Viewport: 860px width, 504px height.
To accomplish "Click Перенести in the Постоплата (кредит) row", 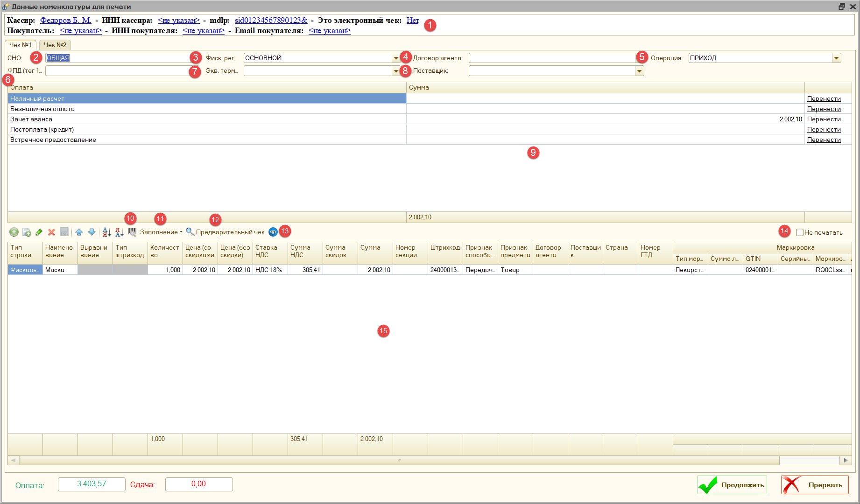I will coord(824,129).
